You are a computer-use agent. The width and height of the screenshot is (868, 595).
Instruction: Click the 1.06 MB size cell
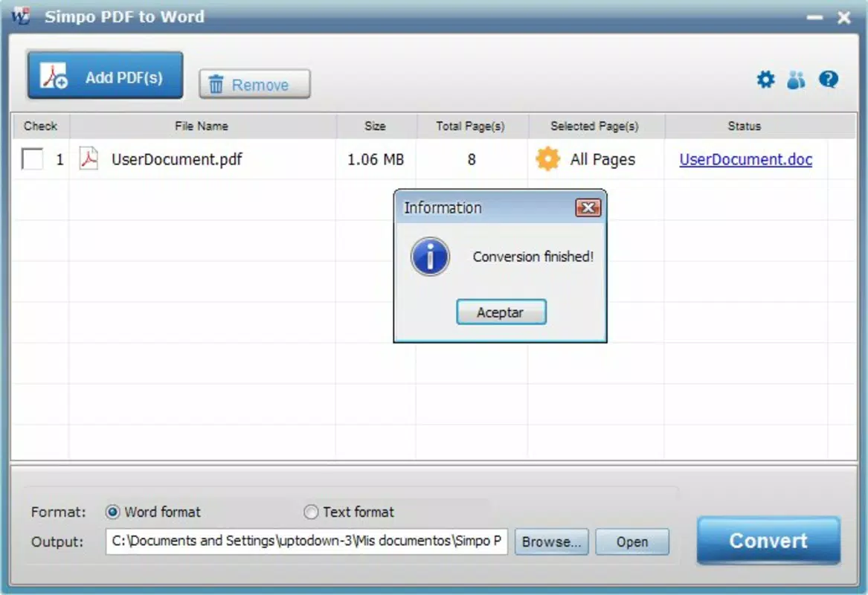pos(376,160)
